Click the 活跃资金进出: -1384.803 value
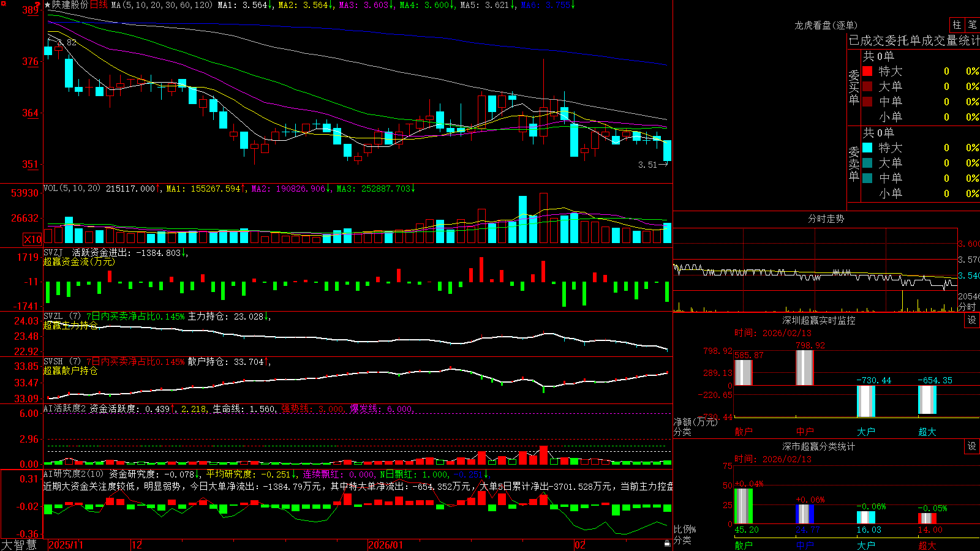 click(x=130, y=252)
